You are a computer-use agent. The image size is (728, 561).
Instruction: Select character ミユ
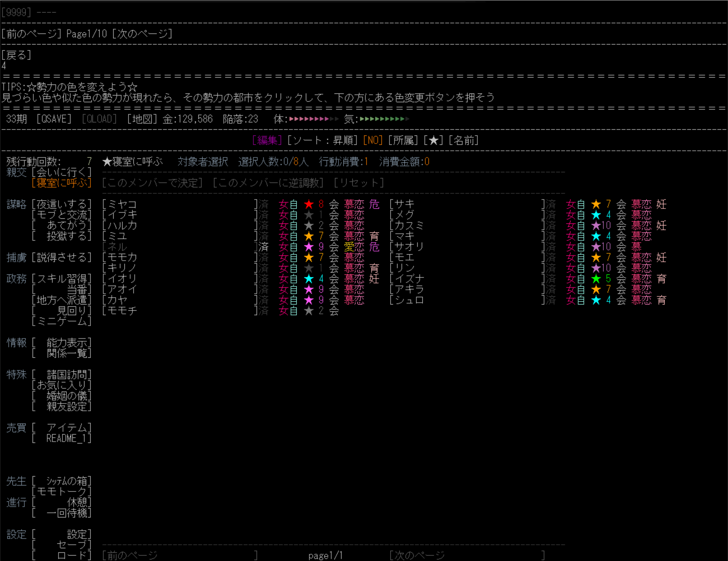click(x=180, y=236)
